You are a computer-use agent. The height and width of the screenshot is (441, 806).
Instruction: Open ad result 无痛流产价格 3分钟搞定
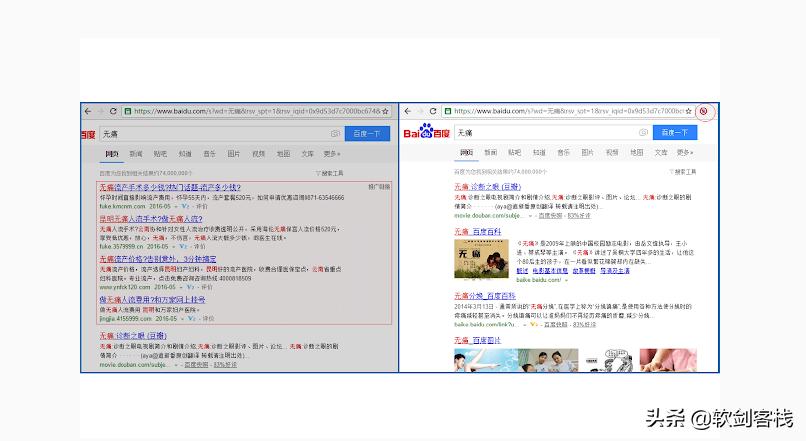[158, 259]
